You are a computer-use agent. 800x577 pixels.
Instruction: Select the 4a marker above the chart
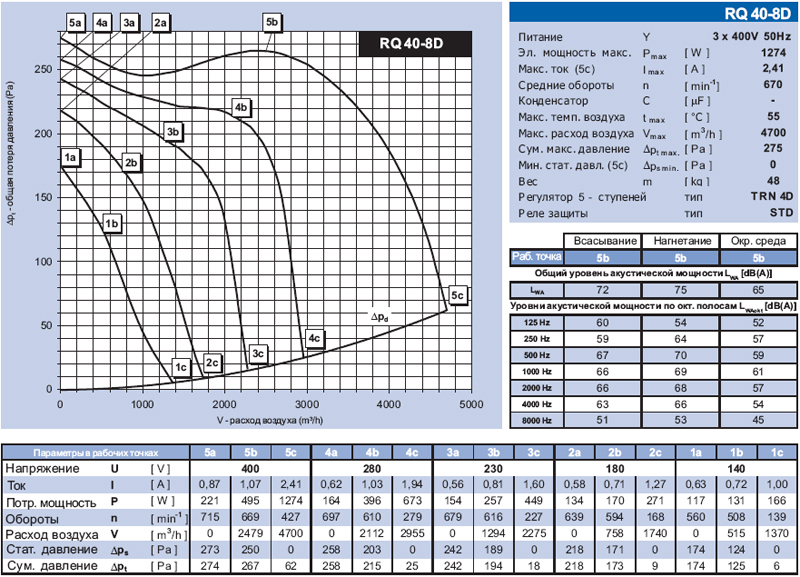click(102, 22)
